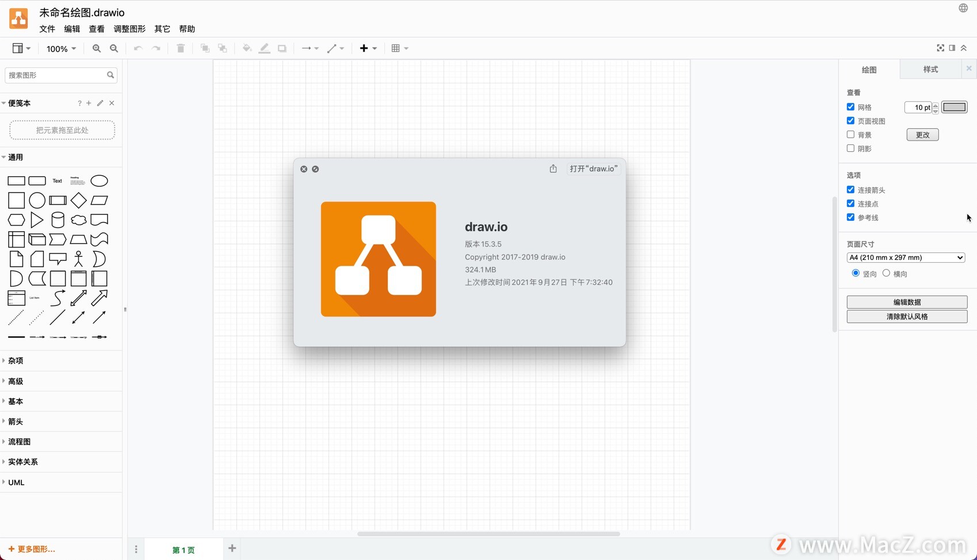Image resolution: width=977 pixels, height=560 pixels.
Task: Click the fill color bucket icon
Action: tap(247, 48)
